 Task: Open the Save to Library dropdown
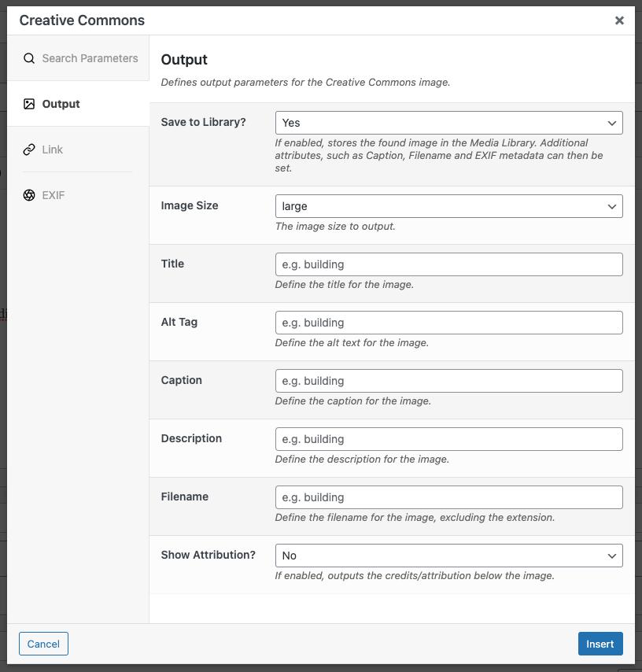[x=448, y=123]
